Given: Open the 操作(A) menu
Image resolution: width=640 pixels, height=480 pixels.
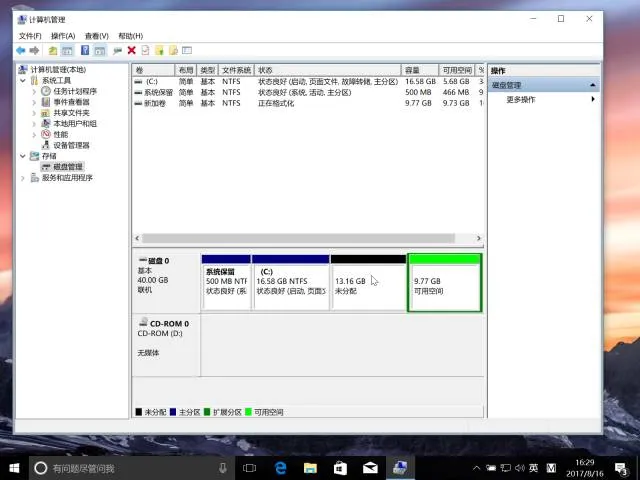Looking at the screenshot, I should coord(63,36).
